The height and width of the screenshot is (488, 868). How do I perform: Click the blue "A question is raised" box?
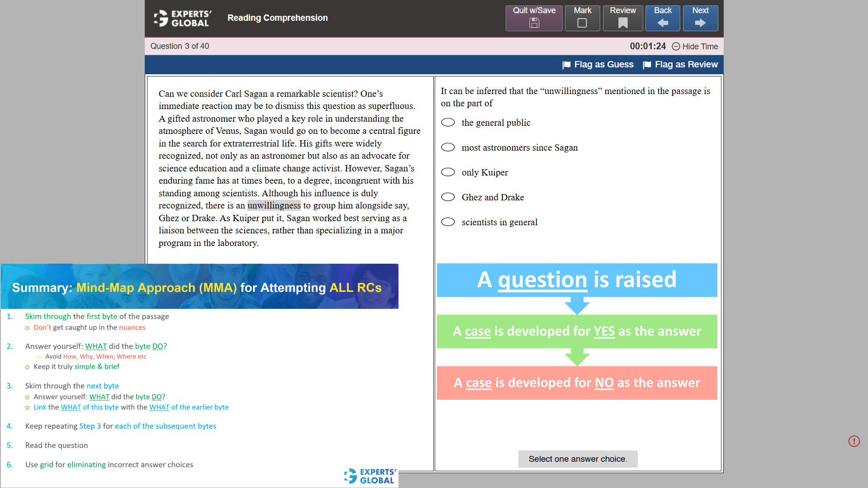click(x=577, y=280)
